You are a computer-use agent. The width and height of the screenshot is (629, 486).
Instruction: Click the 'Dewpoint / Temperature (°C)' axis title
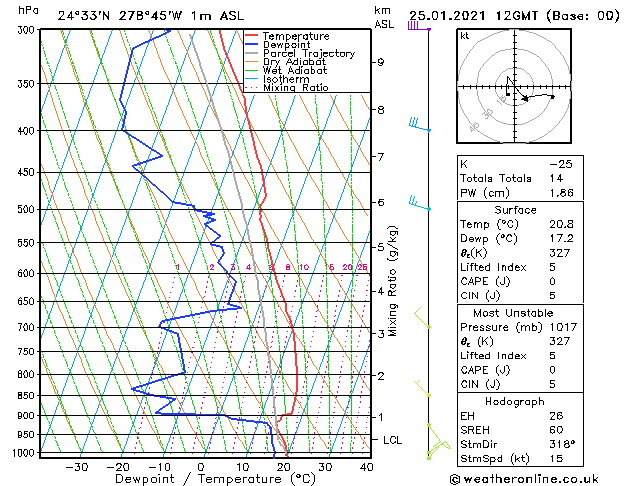tap(215, 479)
